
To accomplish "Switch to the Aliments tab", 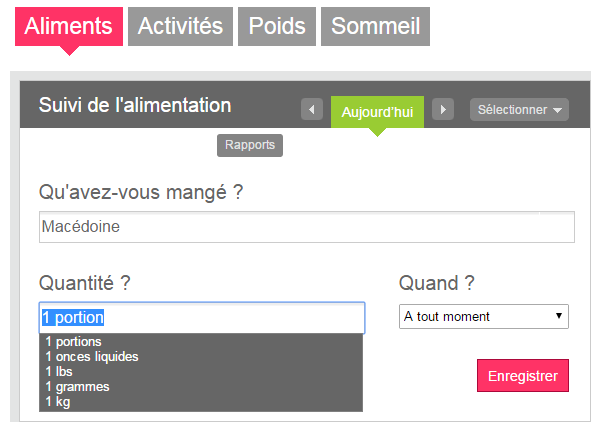I will tap(69, 27).
